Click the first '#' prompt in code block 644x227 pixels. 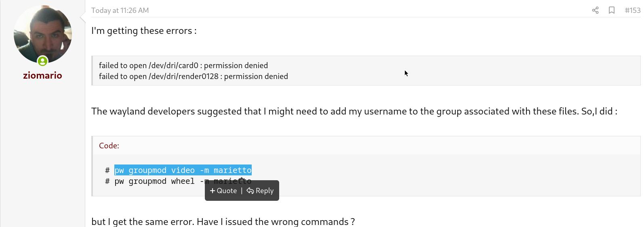pyautogui.click(x=107, y=171)
